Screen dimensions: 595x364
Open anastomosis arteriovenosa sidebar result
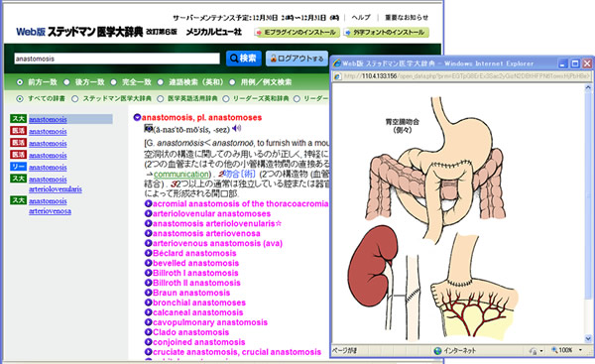[51, 206]
